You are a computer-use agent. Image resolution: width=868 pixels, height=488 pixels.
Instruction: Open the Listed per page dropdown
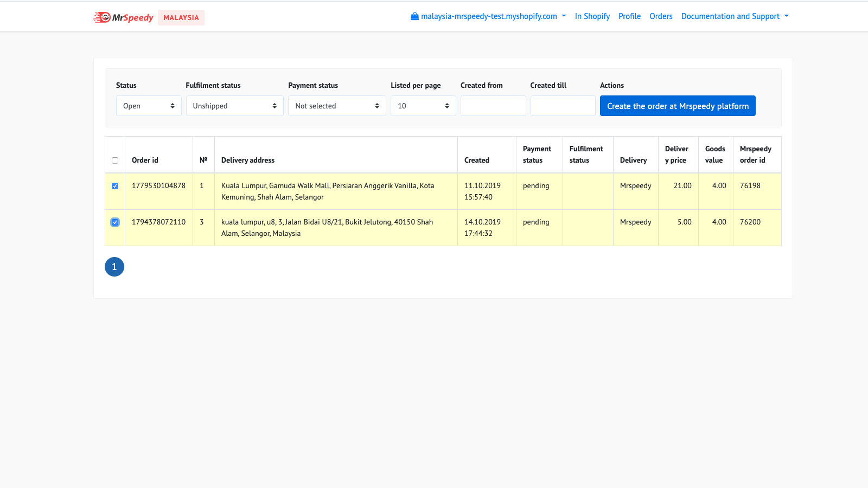pyautogui.click(x=423, y=106)
